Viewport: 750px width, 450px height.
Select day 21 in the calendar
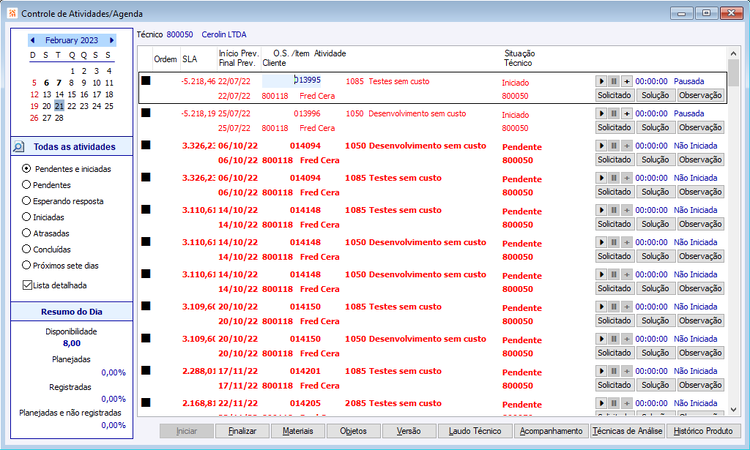coord(59,106)
